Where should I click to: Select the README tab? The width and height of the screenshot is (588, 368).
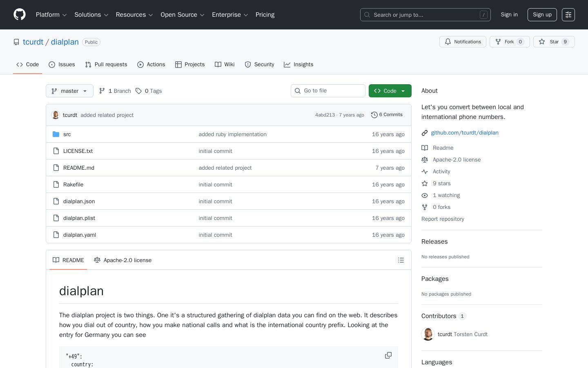pyautogui.click(x=68, y=260)
